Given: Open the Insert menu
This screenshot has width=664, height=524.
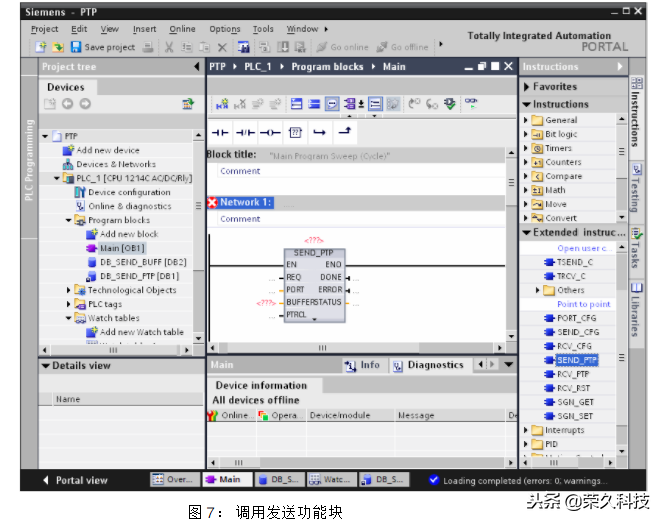Looking at the screenshot, I should 144,29.
